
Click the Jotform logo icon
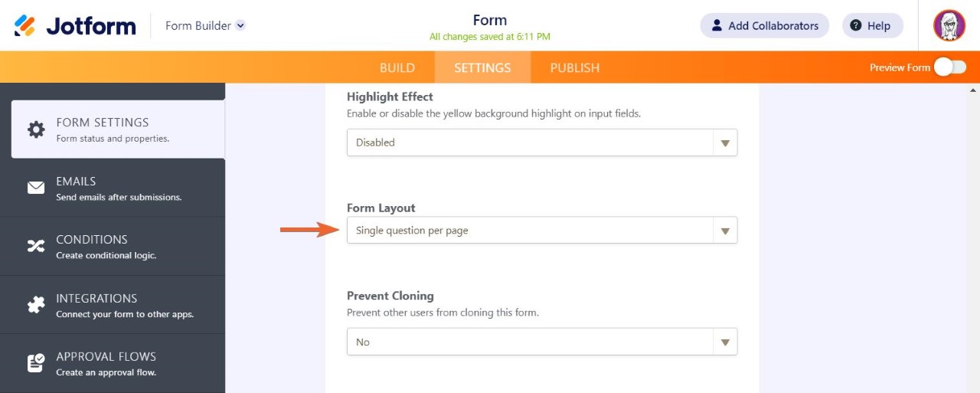[x=24, y=26]
